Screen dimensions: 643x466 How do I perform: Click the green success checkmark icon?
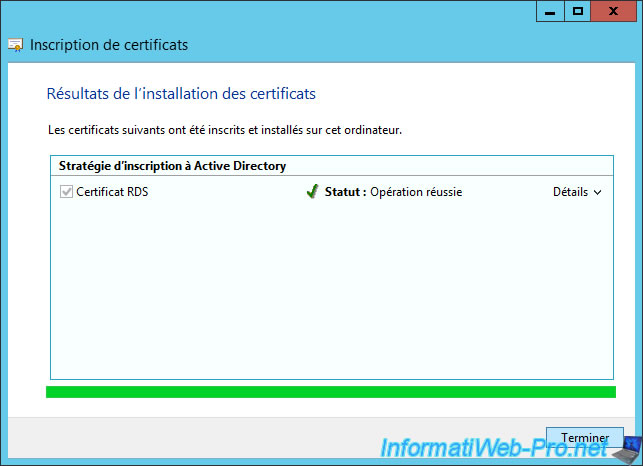point(312,191)
